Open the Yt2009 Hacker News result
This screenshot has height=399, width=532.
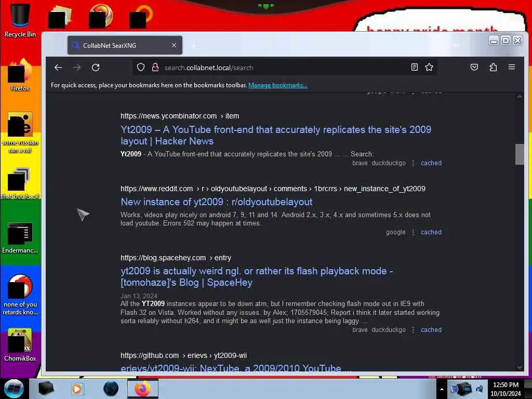(x=276, y=136)
